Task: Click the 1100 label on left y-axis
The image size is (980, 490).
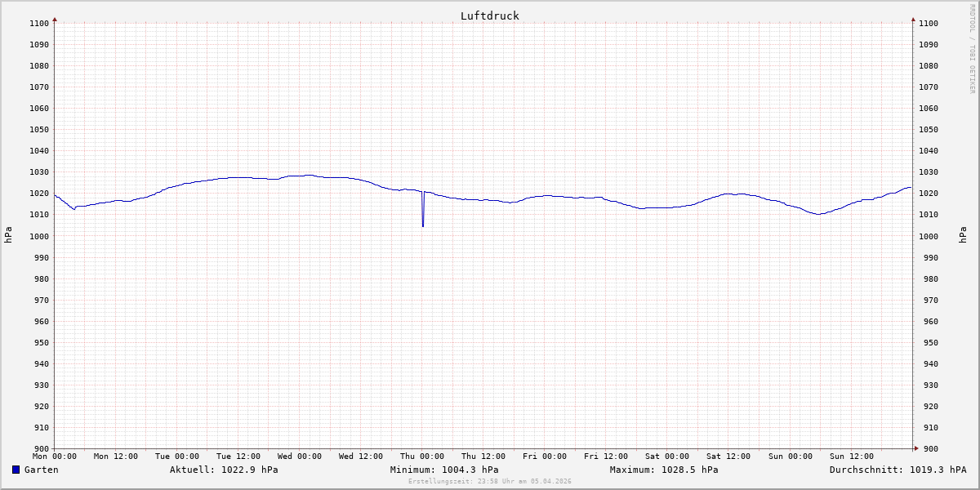Action: 39,24
